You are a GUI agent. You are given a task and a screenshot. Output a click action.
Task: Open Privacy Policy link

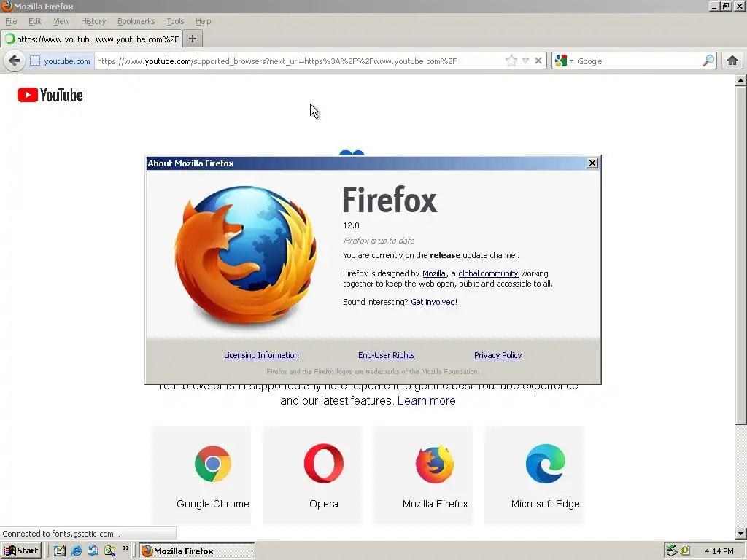498,355
